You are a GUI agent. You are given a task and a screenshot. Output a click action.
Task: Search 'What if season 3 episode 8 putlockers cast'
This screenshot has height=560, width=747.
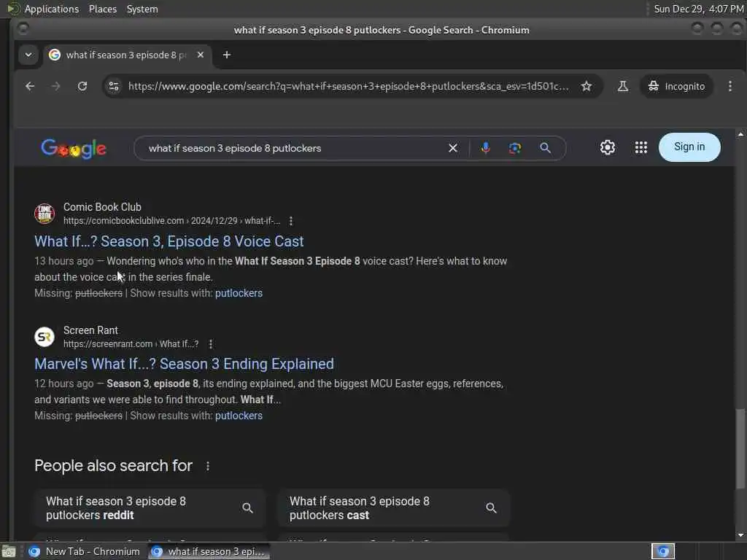(x=393, y=508)
